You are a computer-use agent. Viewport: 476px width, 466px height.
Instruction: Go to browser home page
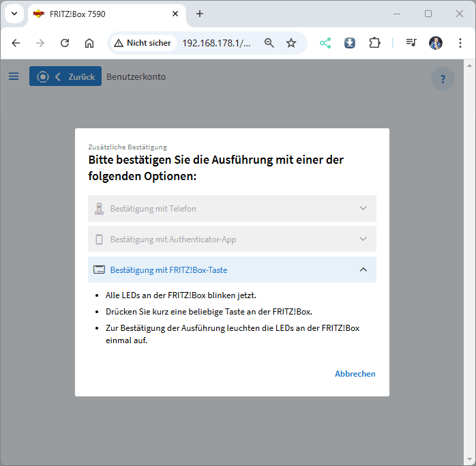(x=89, y=43)
